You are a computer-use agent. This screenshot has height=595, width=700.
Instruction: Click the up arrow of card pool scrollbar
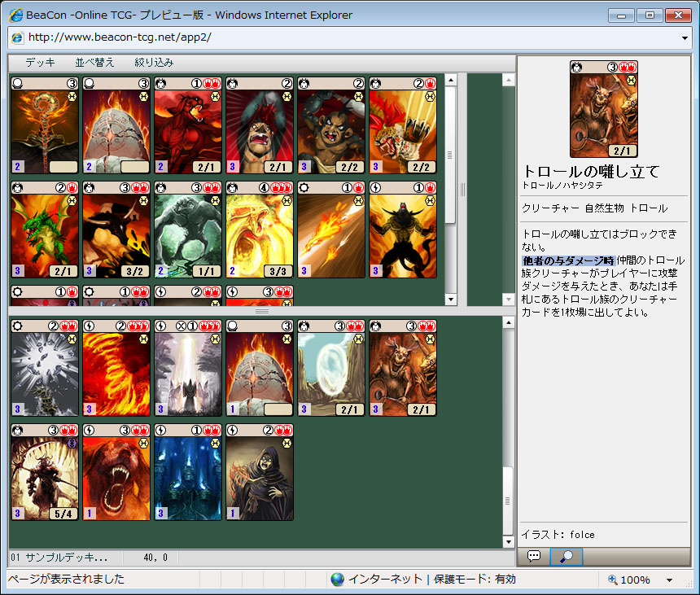450,80
